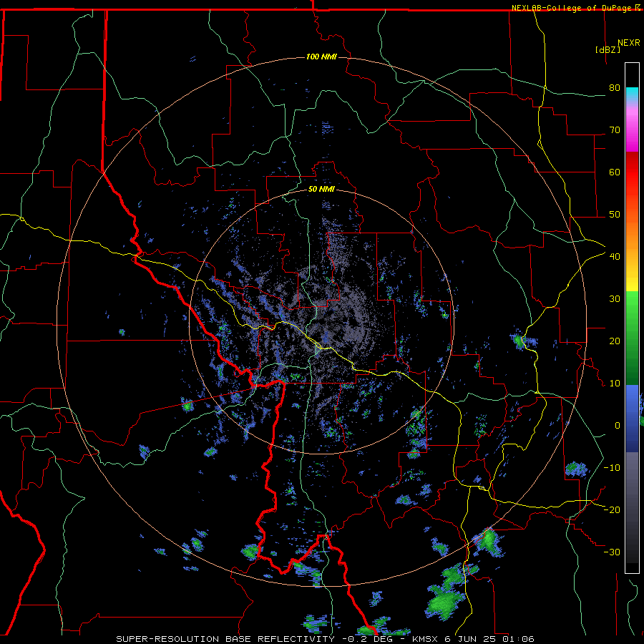Click the 70 value on the dBZ scale

pyautogui.click(x=615, y=130)
